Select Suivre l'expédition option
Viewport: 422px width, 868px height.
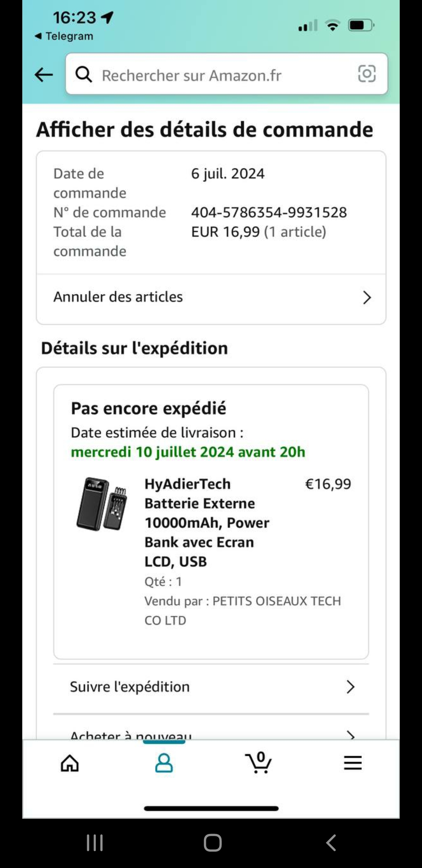211,687
